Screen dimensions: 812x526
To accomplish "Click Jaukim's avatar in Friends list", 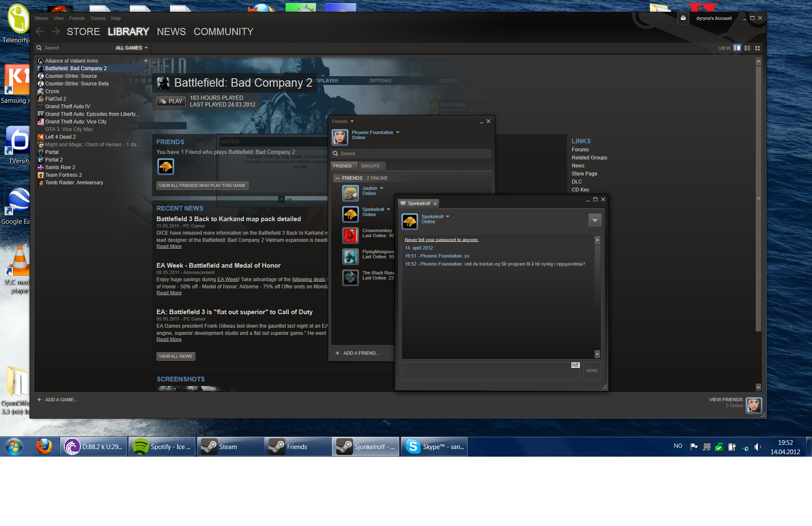I will 350,193.
